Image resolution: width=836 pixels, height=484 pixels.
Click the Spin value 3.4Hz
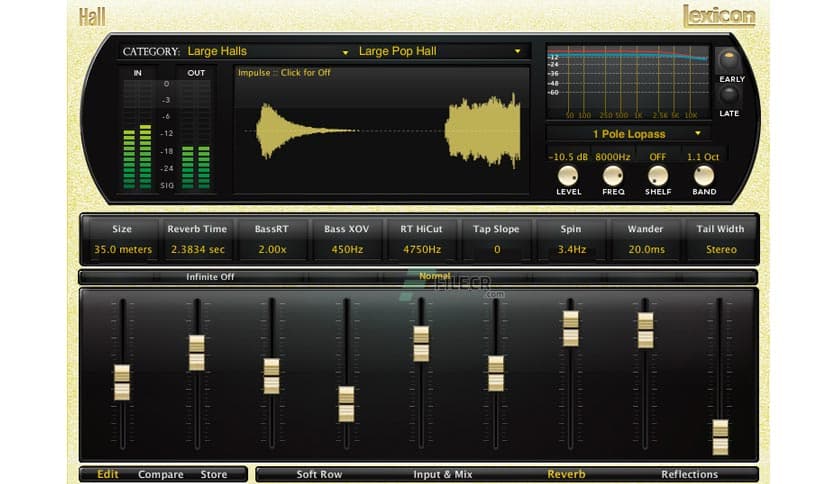(572, 249)
